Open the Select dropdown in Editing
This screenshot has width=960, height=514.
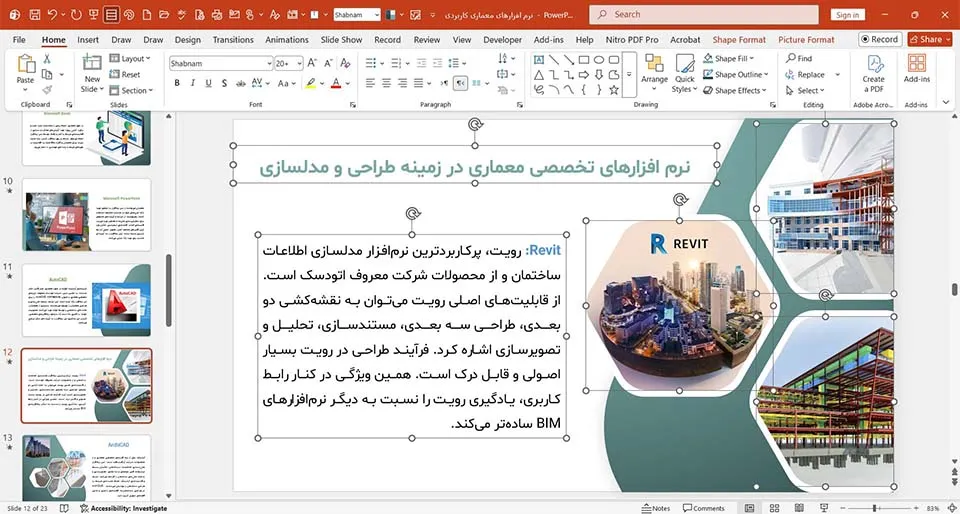[x=805, y=91]
